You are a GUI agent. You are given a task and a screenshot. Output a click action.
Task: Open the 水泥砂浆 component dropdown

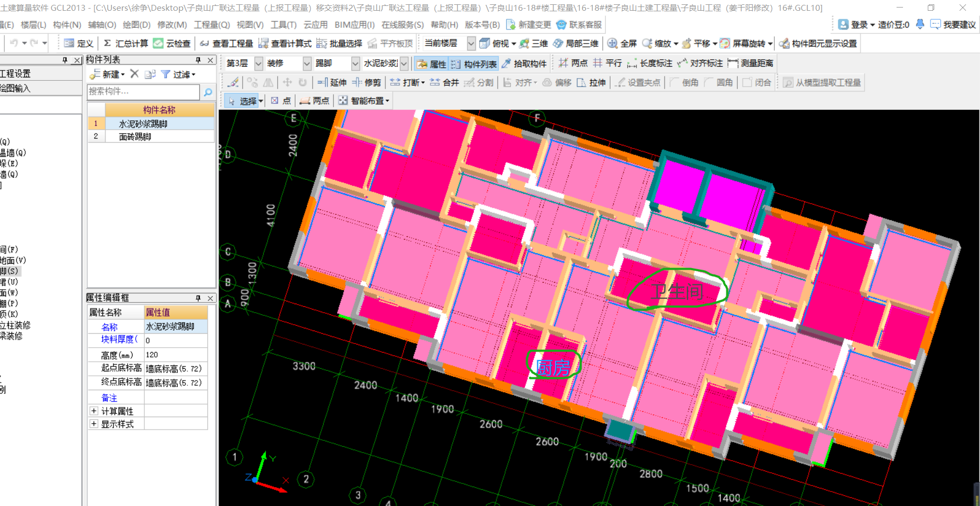pyautogui.click(x=404, y=64)
